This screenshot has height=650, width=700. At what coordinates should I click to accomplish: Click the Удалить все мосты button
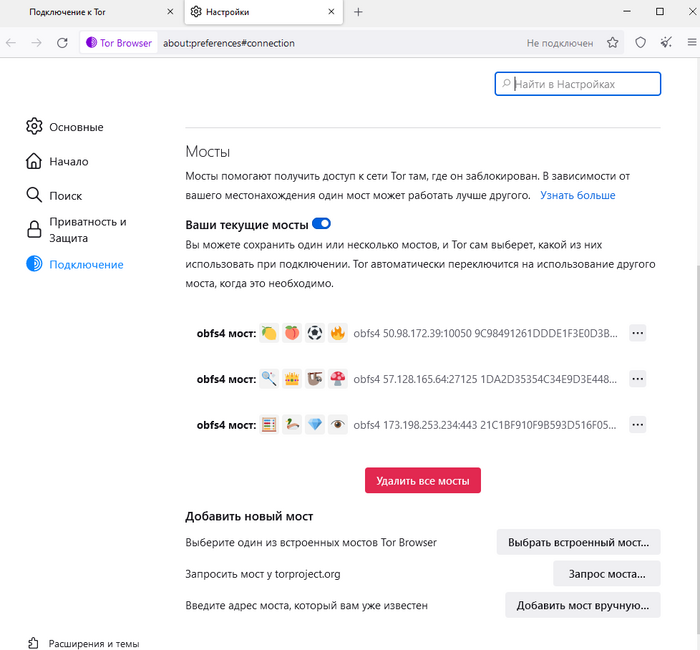pos(423,480)
